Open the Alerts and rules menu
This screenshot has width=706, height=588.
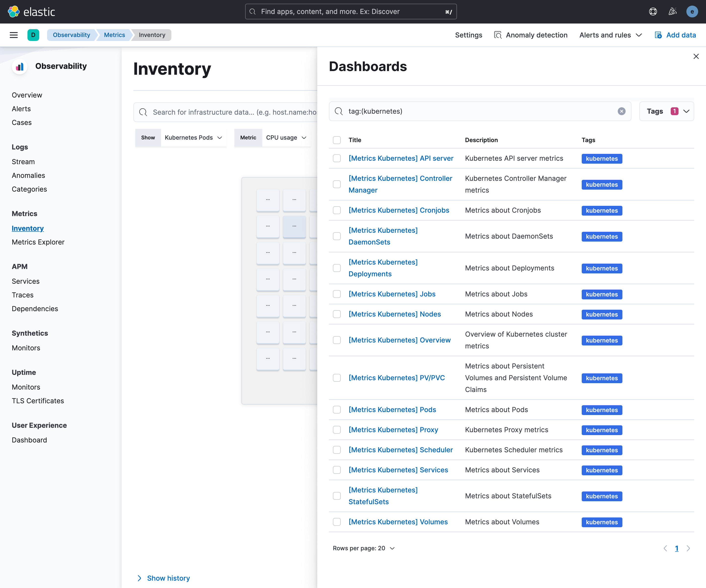610,35
